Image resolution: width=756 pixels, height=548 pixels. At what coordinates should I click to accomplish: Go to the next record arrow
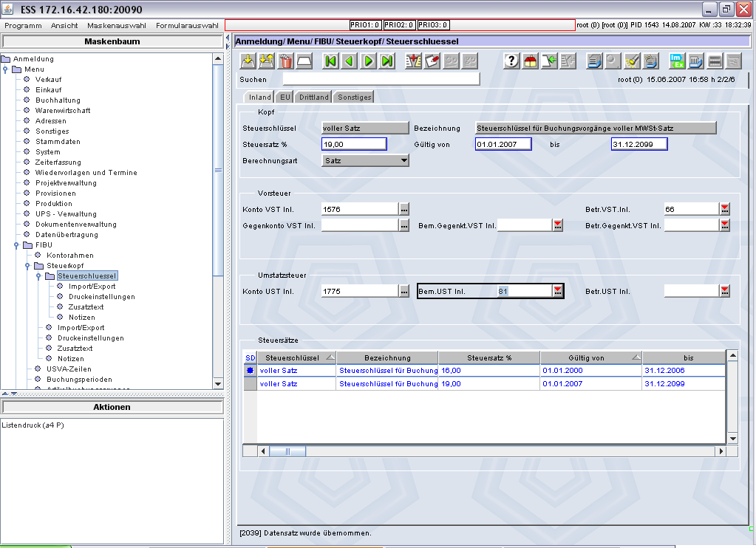(368, 61)
